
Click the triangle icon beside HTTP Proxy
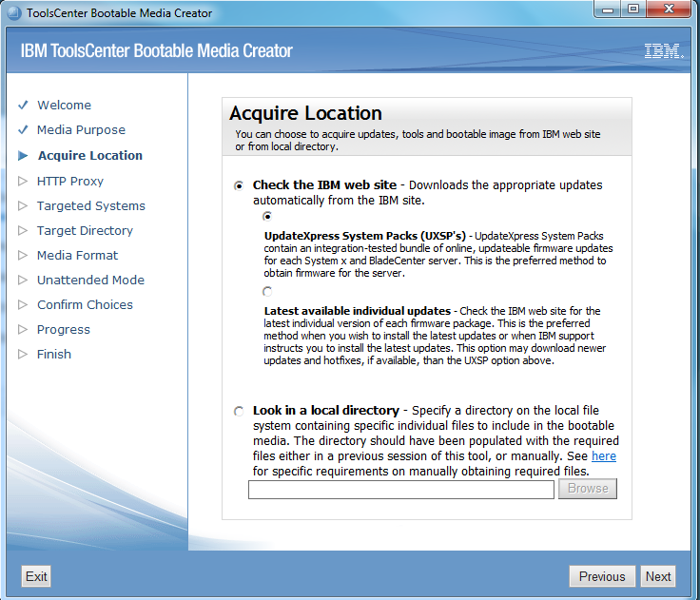click(x=23, y=181)
